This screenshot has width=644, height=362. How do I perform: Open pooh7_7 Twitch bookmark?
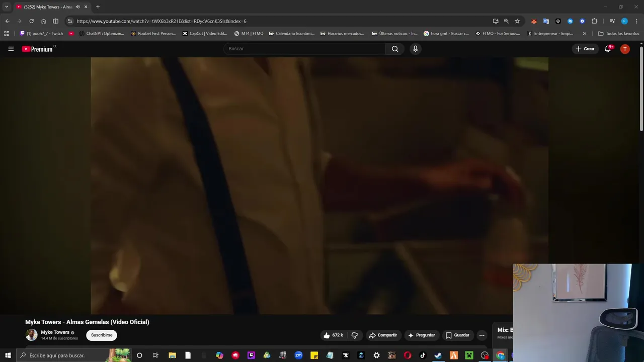42,34
